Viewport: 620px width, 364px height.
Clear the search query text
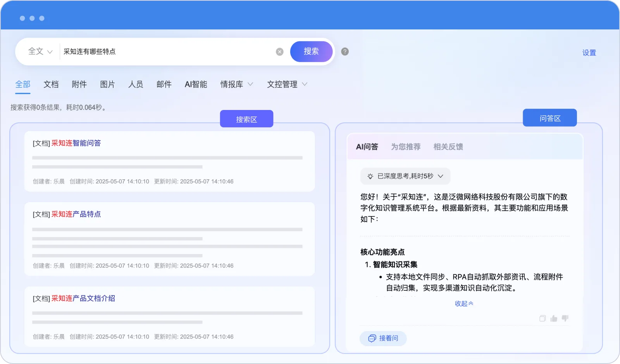click(x=279, y=52)
